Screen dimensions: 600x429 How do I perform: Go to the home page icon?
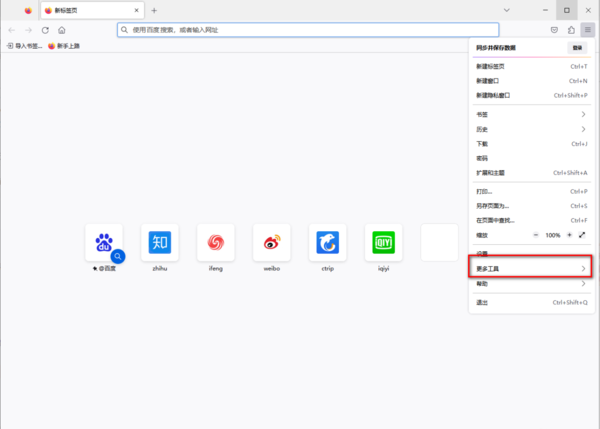pos(62,30)
